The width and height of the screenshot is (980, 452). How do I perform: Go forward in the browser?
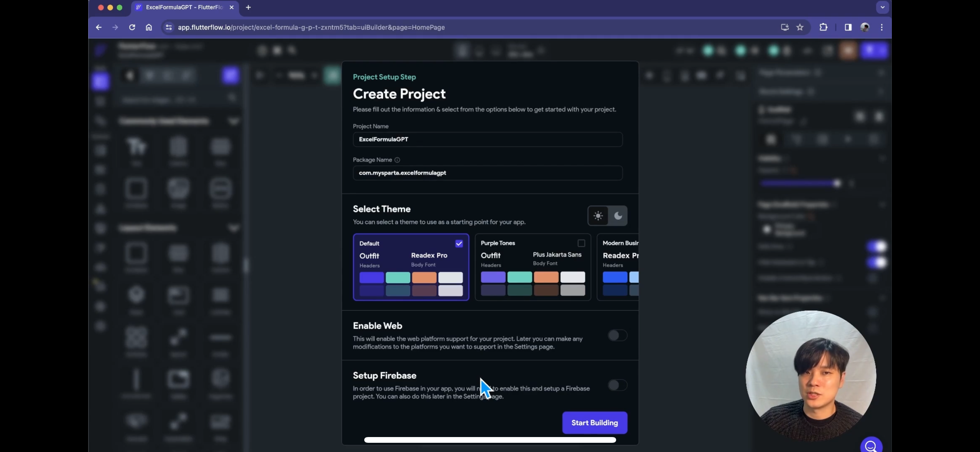[115, 27]
